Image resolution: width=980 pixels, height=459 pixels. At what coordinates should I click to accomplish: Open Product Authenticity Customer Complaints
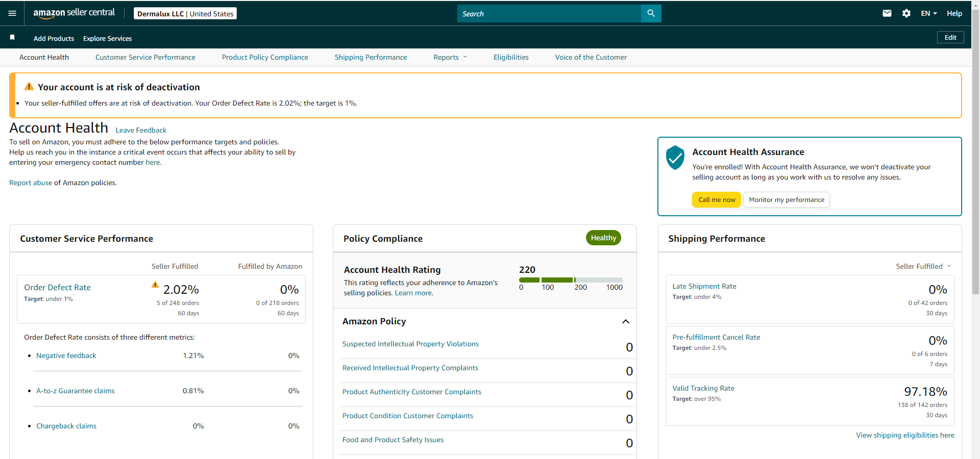click(x=412, y=392)
